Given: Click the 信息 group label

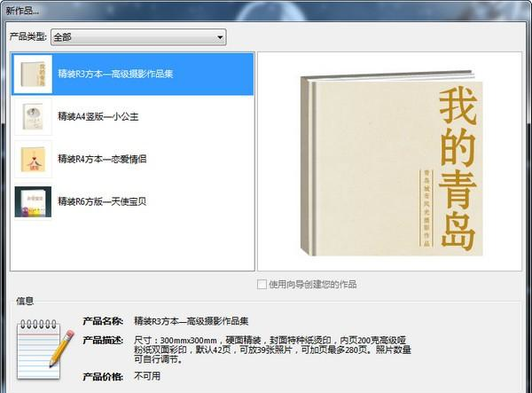Looking at the screenshot, I should pyautogui.click(x=25, y=301).
